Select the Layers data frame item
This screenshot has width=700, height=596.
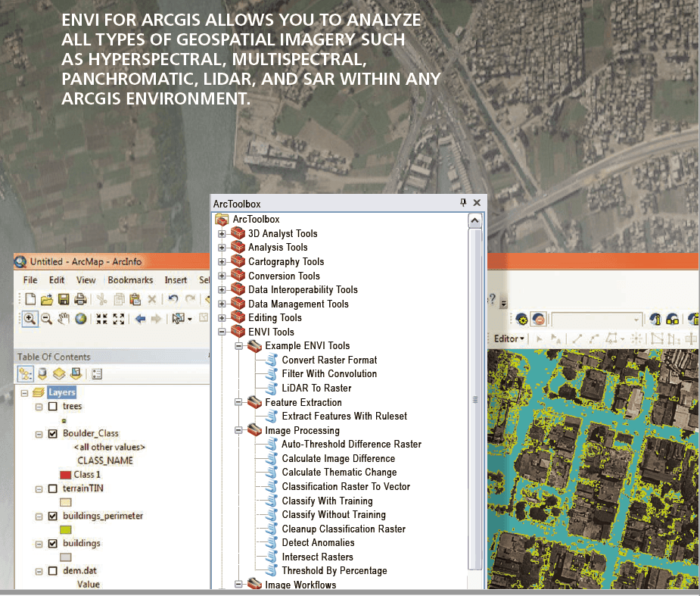pos(62,392)
